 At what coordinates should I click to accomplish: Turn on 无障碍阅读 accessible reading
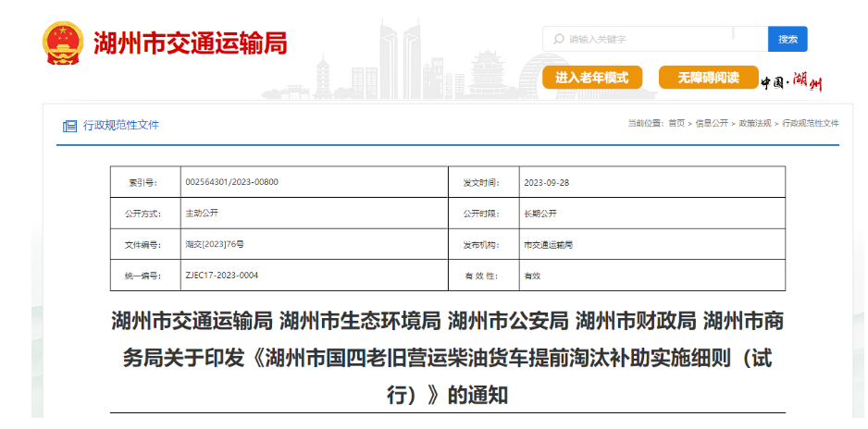pyautogui.click(x=708, y=78)
